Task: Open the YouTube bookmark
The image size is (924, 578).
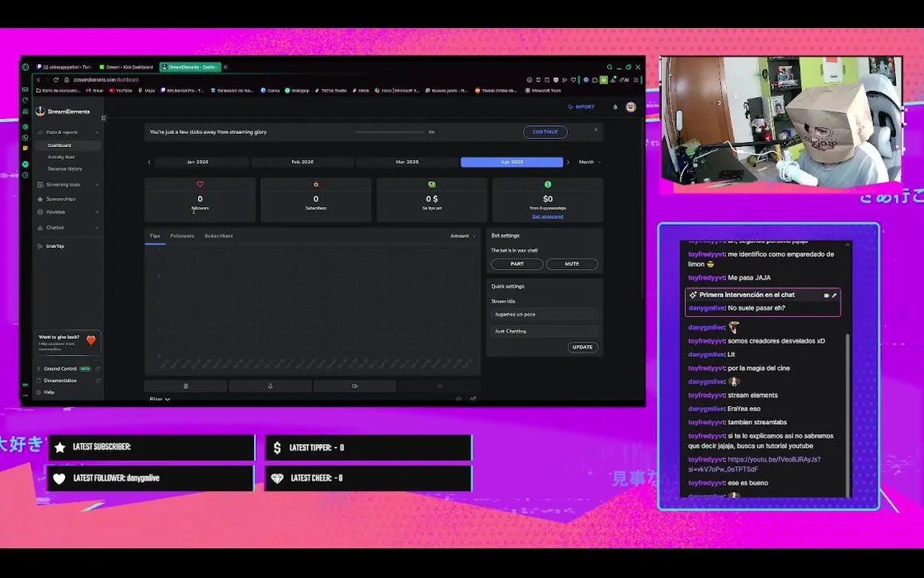Action: pos(121,91)
